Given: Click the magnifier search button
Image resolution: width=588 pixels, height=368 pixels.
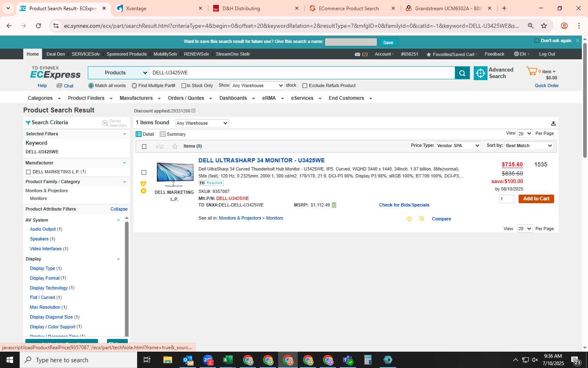Looking at the screenshot, I should (462, 73).
